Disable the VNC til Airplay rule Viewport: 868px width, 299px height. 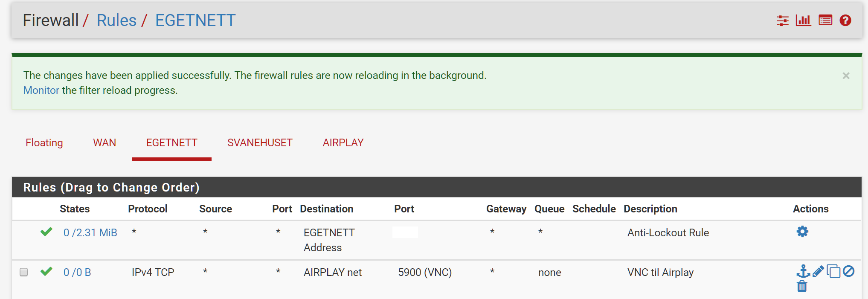pyautogui.click(x=849, y=271)
